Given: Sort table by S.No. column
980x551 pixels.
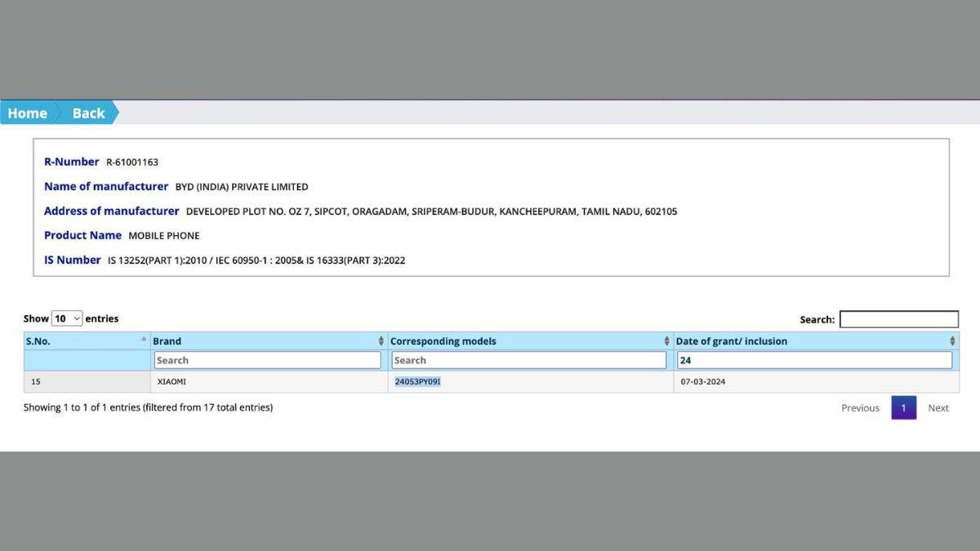Looking at the screenshot, I should click(x=87, y=341).
